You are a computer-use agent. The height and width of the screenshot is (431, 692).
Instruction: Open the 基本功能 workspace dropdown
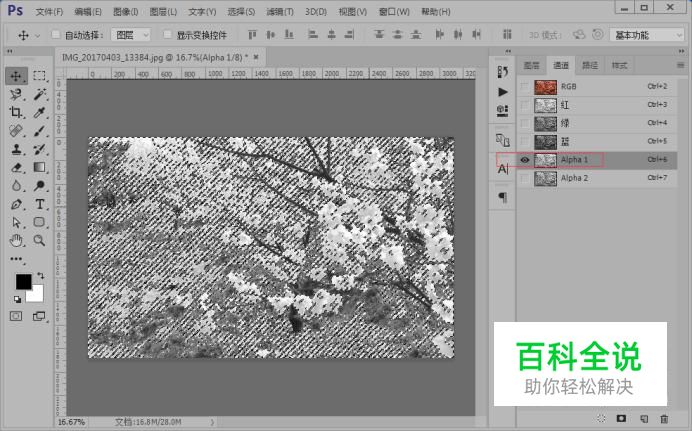(647, 35)
